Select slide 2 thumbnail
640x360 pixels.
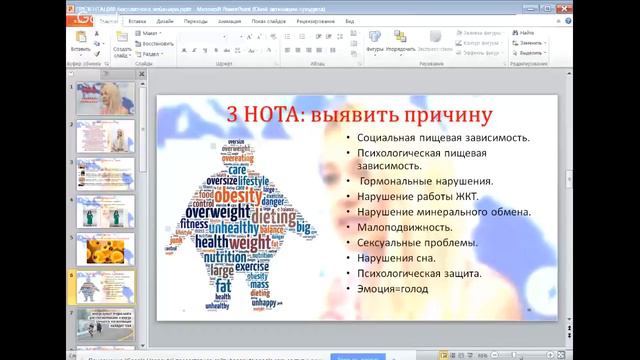[x=105, y=136]
